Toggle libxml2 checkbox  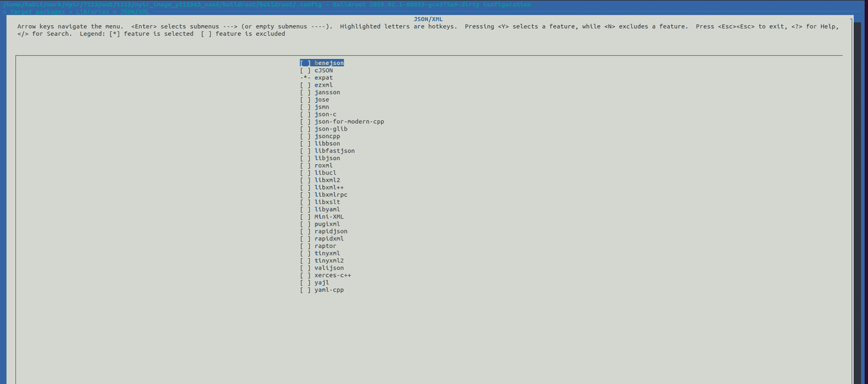(305, 180)
